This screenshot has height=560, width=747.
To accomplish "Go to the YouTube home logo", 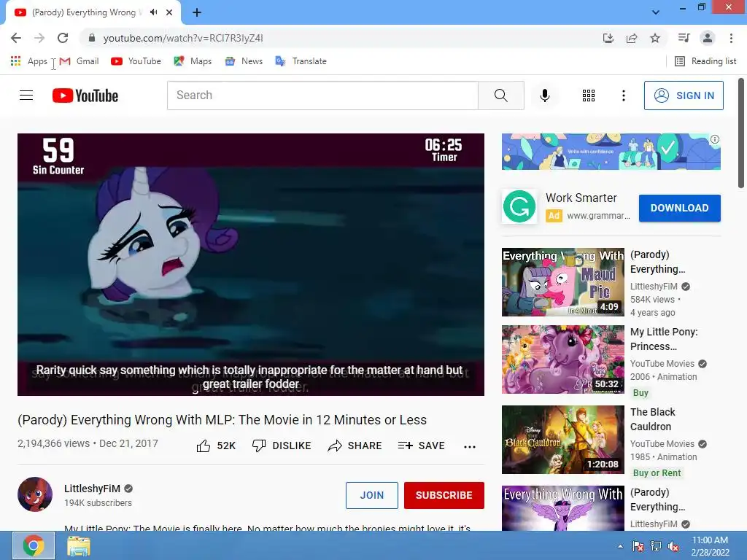I will (x=85, y=96).
